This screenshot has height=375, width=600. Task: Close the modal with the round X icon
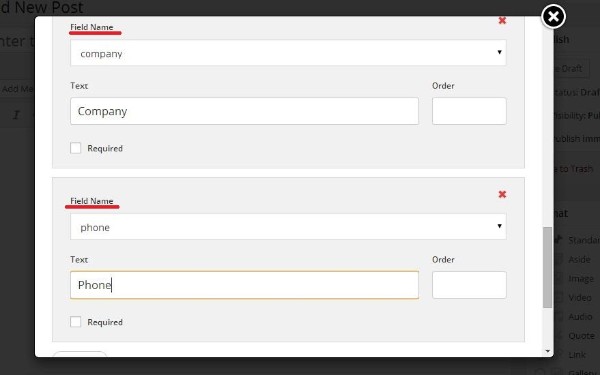(x=553, y=16)
